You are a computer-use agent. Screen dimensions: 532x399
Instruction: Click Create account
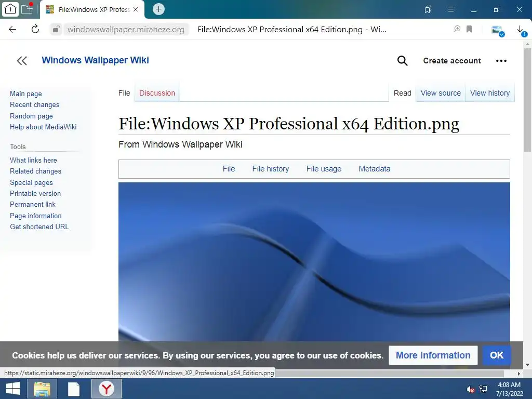tap(452, 61)
